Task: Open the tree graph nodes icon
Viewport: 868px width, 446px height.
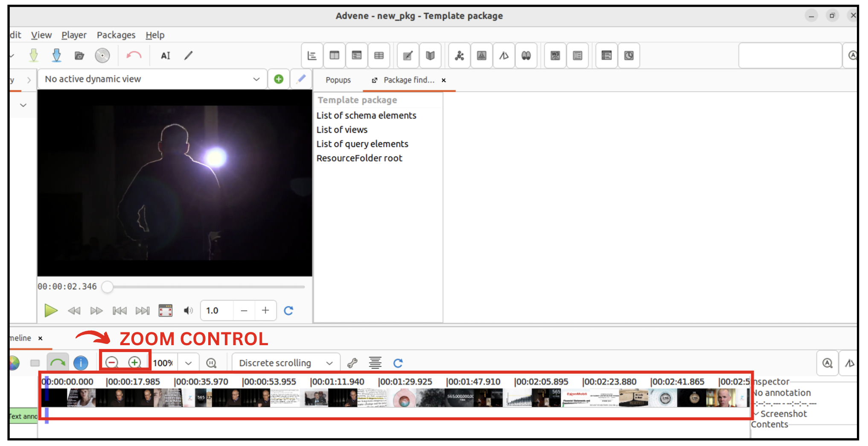Action: click(460, 56)
